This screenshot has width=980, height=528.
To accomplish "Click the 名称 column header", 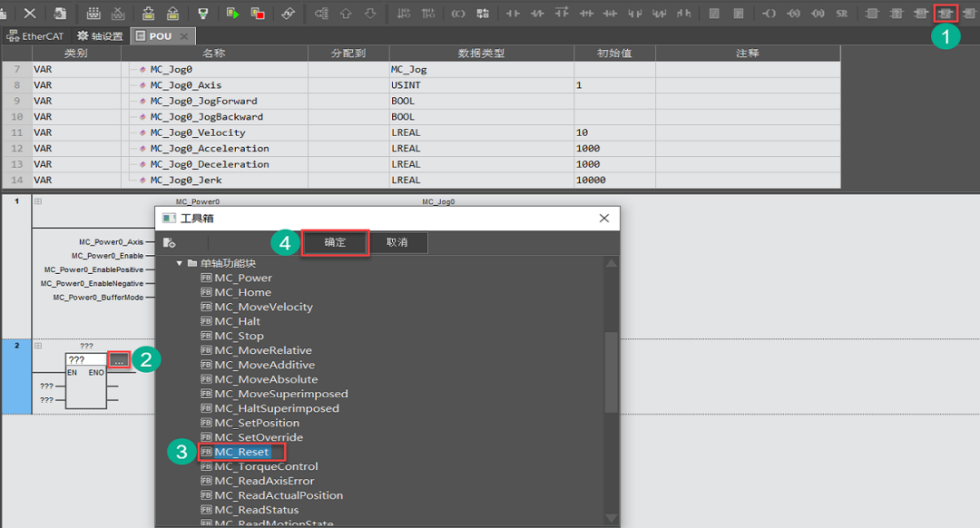I will [x=214, y=54].
